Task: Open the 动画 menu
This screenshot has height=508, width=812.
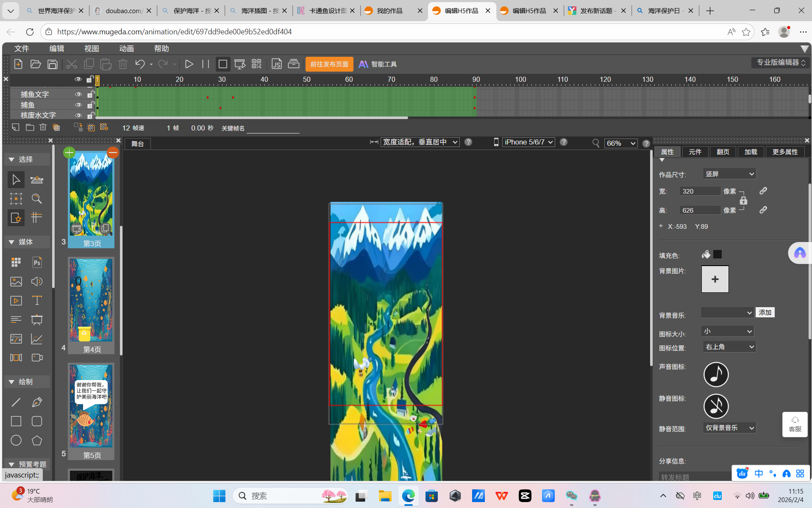Action: click(x=126, y=48)
